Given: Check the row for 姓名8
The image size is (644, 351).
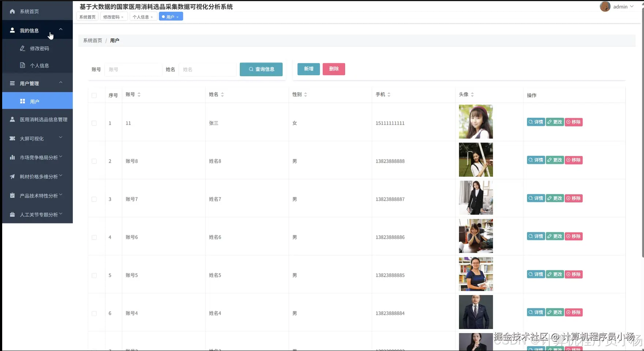Looking at the screenshot, I should [94, 161].
